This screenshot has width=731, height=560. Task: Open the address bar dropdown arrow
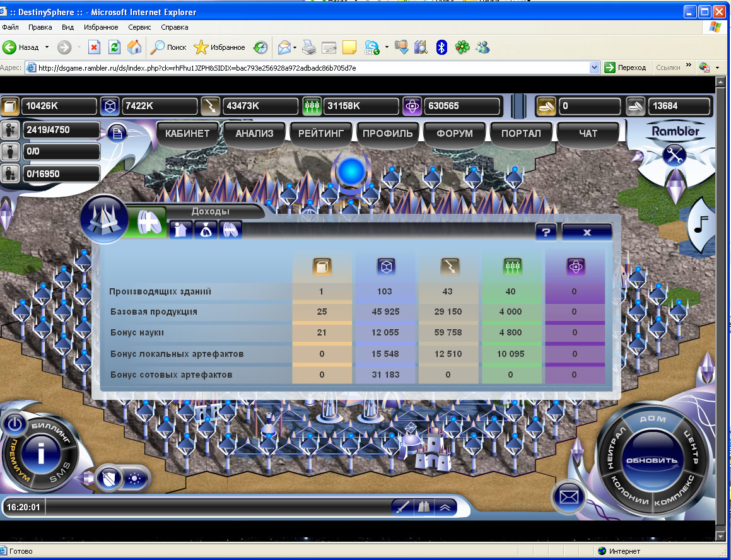pyautogui.click(x=594, y=67)
